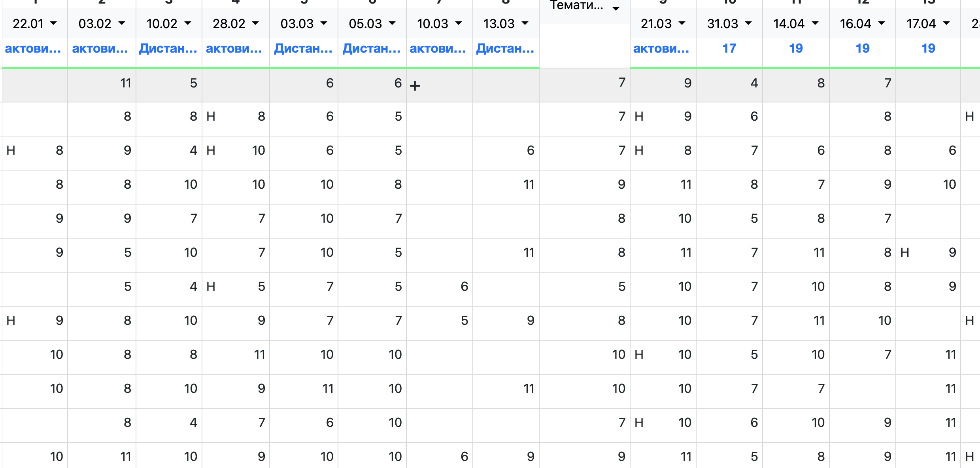Open the 17.04 date dropdown arrow

pos(946,23)
